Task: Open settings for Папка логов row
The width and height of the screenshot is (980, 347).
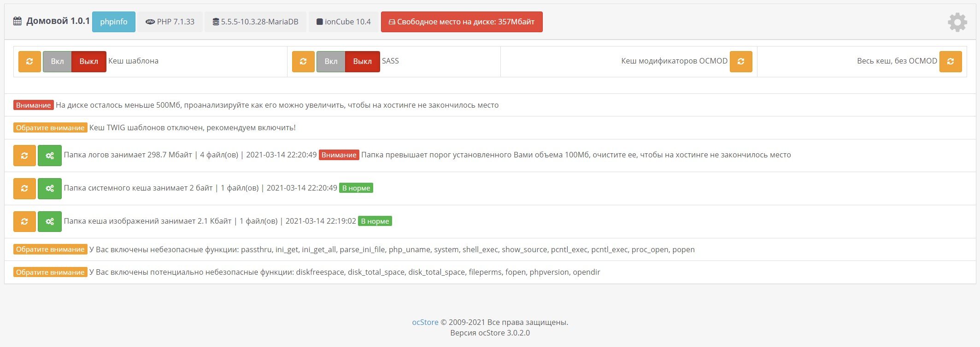Action: coord(50,156)
